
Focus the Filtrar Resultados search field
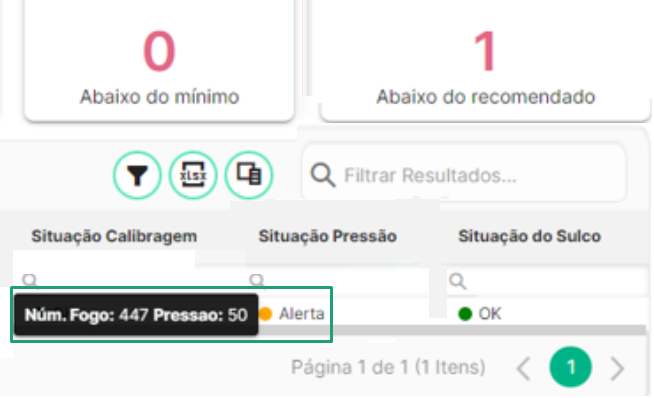[464, 174]
